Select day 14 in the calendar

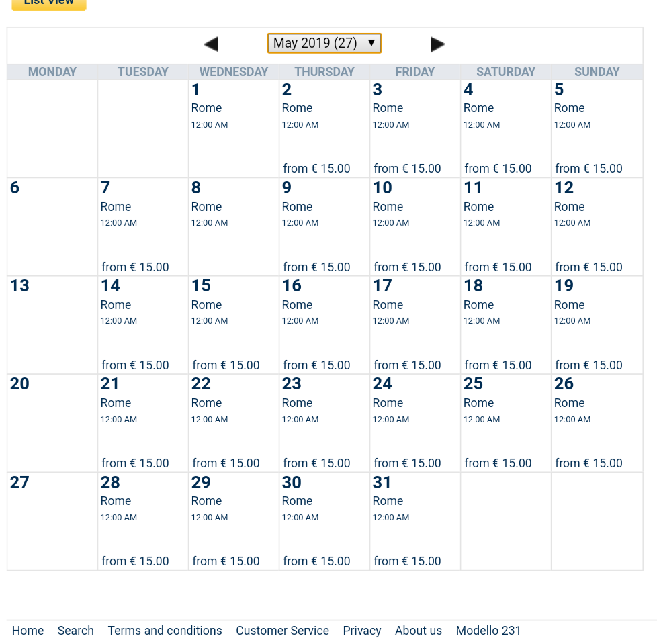(110, 286)
